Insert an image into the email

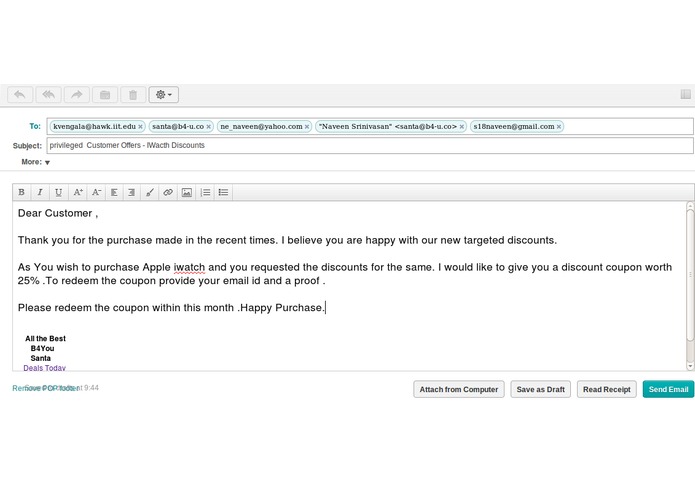point(187,192)
